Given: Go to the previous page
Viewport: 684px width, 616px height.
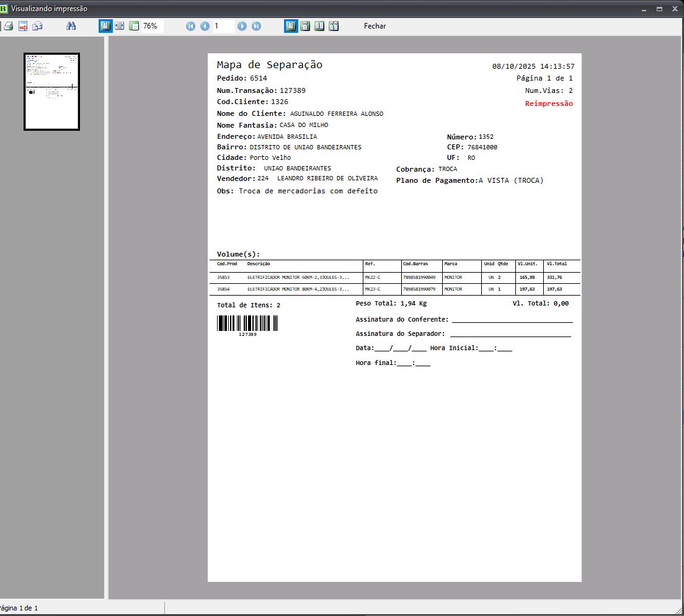Looking at the screenshot, I should [x=205, y=26].
